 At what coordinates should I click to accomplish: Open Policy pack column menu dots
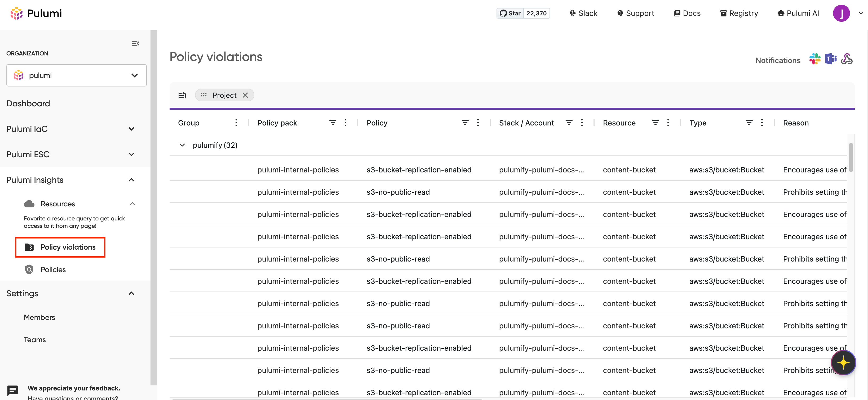[346, 123]
